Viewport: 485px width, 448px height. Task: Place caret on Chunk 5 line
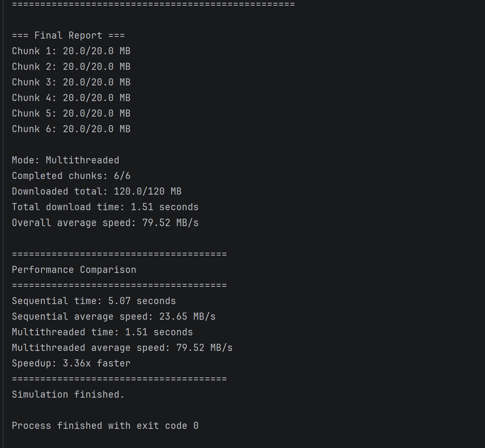[x=71, y=113]
